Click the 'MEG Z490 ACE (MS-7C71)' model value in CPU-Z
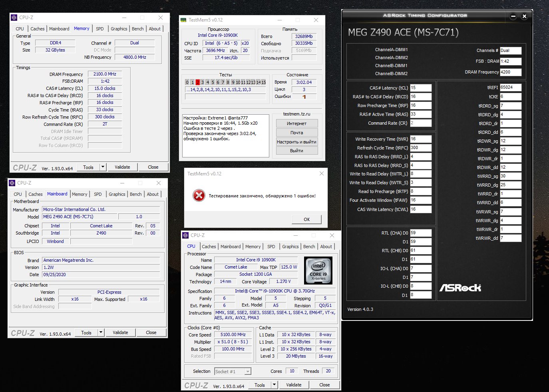 click(x=80, y=217)
